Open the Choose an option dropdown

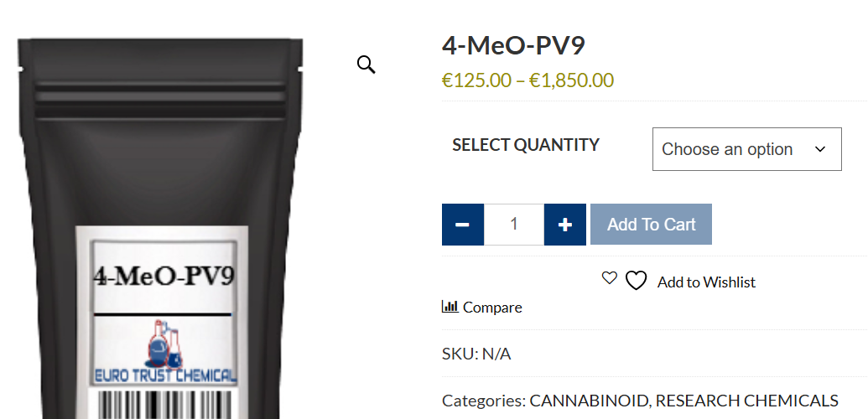click(746, 149)
